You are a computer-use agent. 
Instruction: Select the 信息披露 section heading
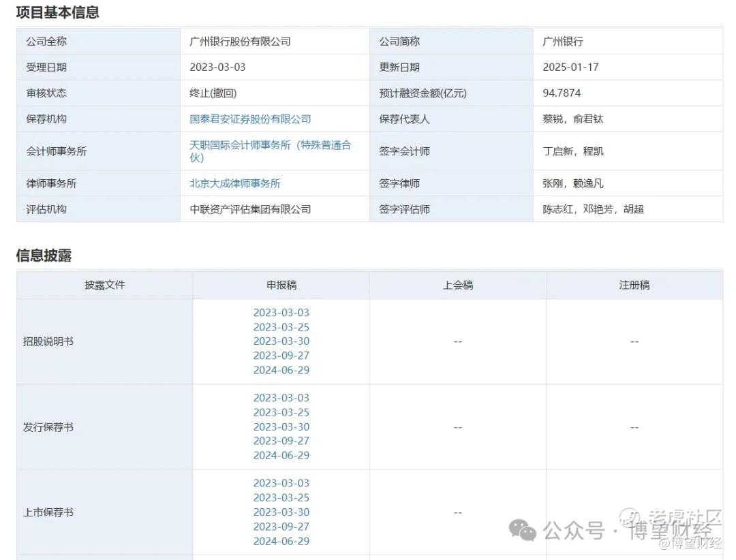[44, 255]
